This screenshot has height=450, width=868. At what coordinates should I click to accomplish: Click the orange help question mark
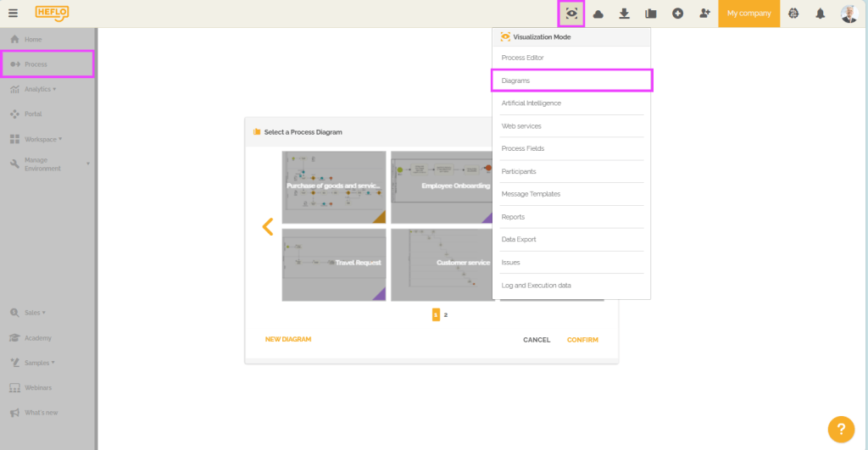[x=841, y=429]
